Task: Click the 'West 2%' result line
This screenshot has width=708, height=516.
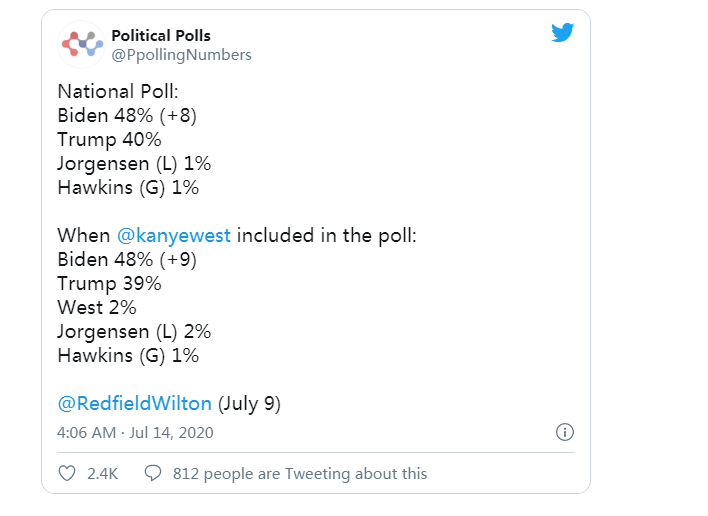Action: tap(97, 308)
